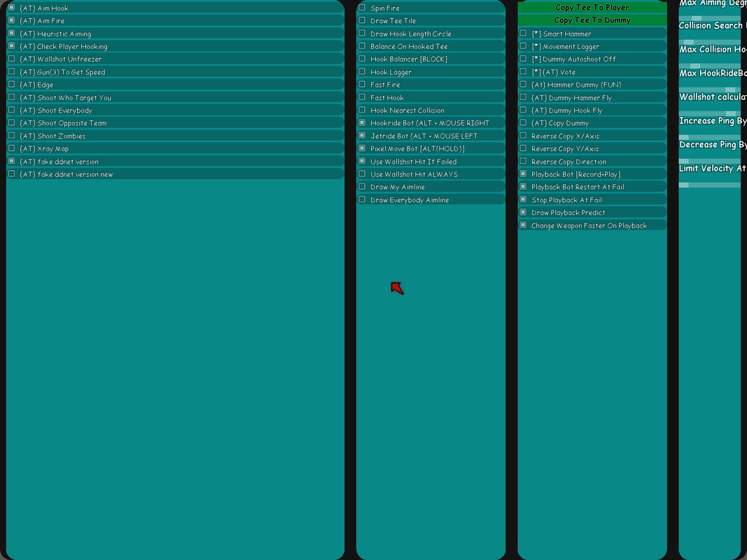Enable (AT) Gun(3) To Get Speed
The height and width of the screenshot is (560, 747).
[x=11, y=71]
